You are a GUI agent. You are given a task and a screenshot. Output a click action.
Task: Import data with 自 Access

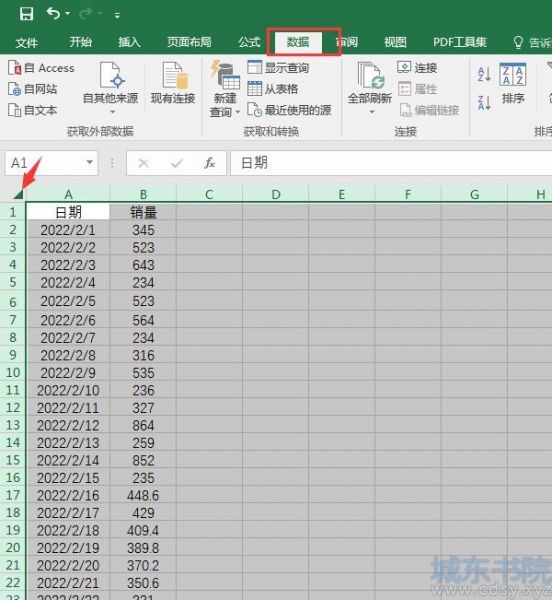coord(41,68)
